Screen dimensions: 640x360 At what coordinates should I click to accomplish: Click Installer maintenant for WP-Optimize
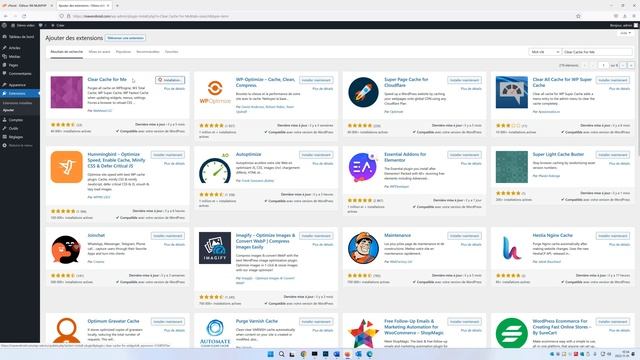tap(316, 80)
